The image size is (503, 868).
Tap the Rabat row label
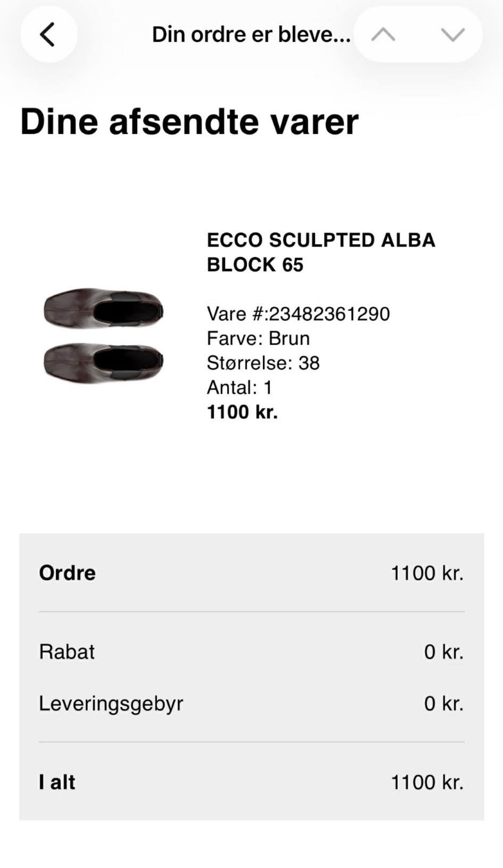click(67, 652)
